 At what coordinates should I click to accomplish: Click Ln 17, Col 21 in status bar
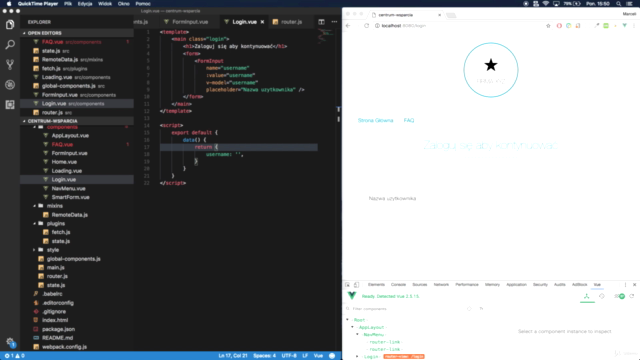(x=233, y=356)
